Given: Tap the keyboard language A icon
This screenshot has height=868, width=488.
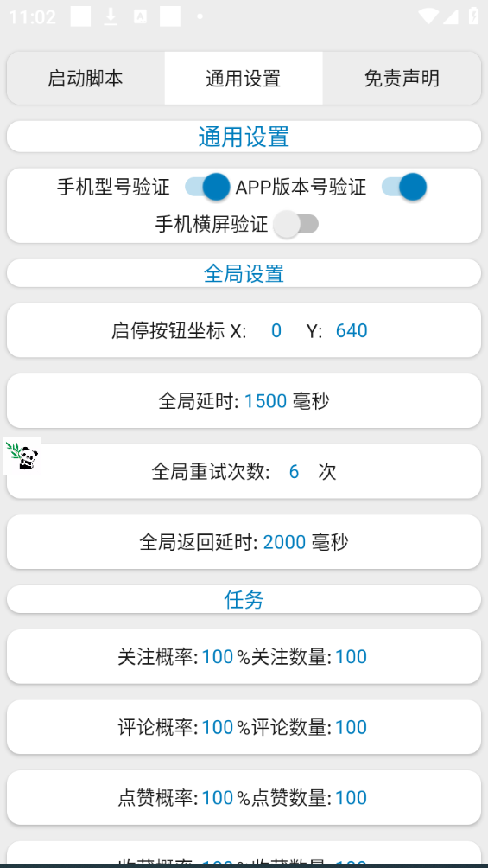Looking at the screenshot, I should click(x=140, y=16).
